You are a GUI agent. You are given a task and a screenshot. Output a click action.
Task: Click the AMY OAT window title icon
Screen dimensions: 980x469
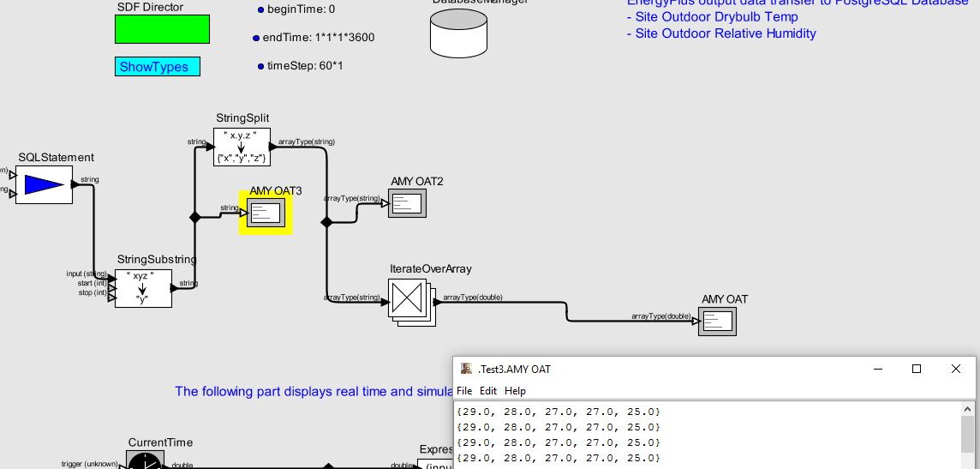point(466,369)
